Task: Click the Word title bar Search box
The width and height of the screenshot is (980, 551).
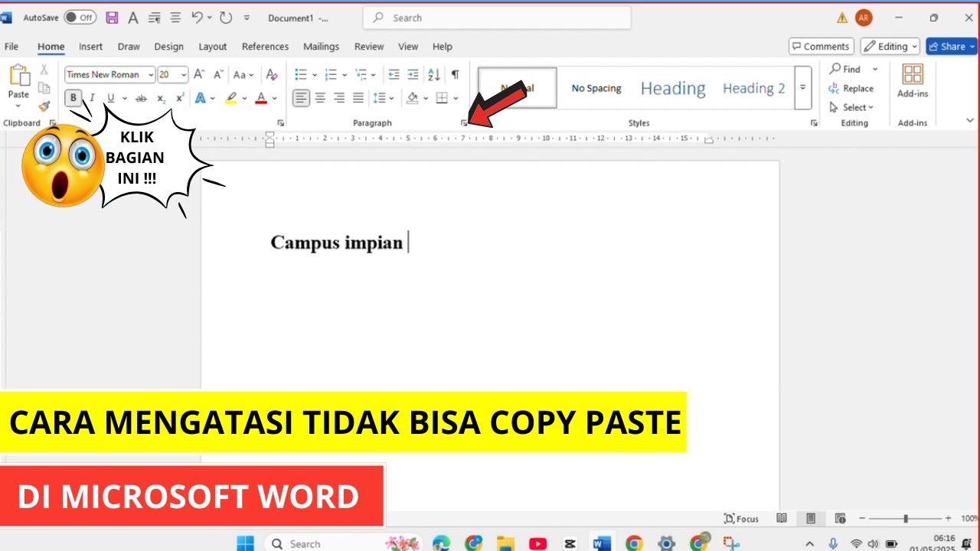Action: point(497,18)
